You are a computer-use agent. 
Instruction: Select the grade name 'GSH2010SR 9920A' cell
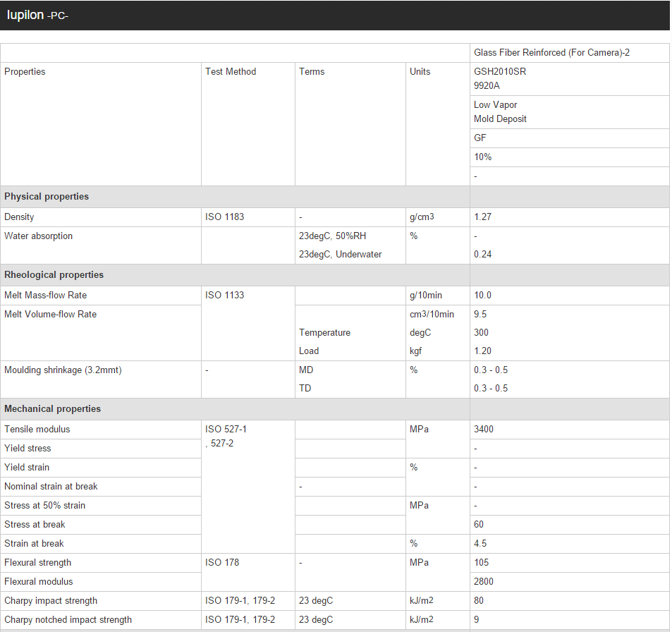570,79
